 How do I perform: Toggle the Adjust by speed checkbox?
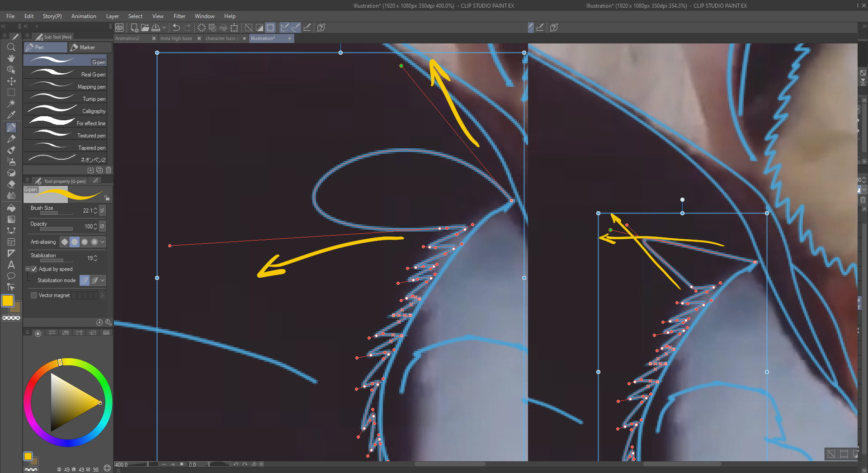(34, 269)
